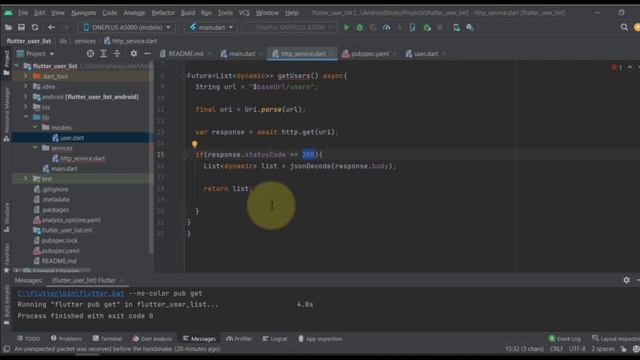Open the Favorites side tab

click(7, 258)
